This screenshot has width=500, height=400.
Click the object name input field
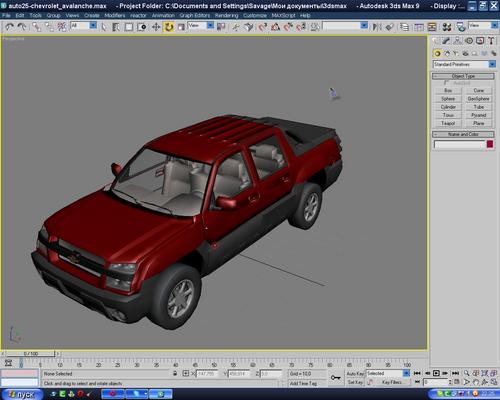[x=460, y=144]
